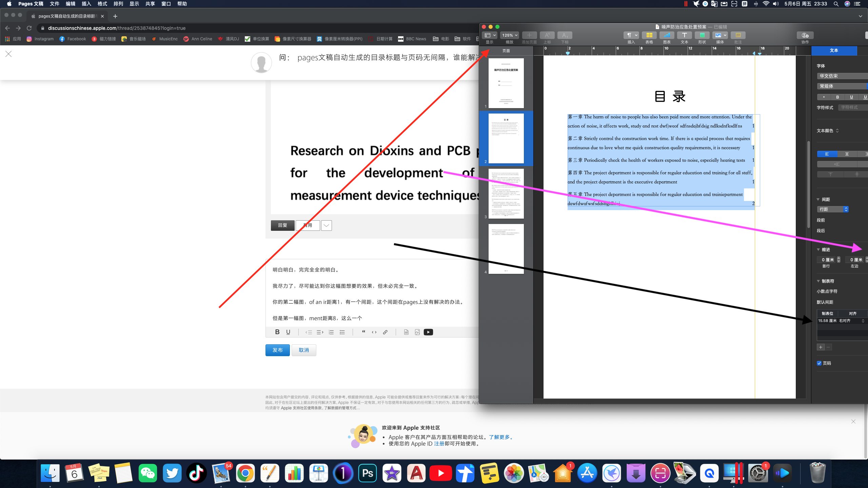
Task: Click the blockquote icon in reply editor
Action: coord(363,332)
